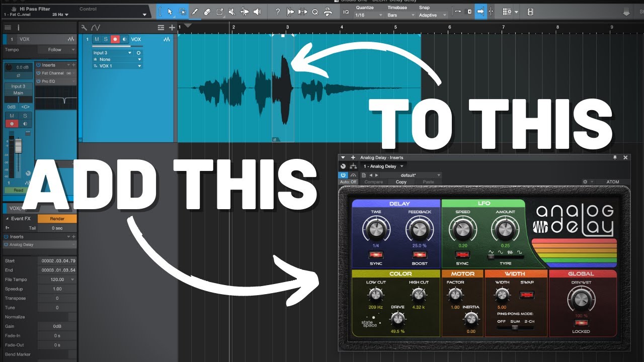Click the Paste button in plugin header
Screen dimensions: 644x362
[x=428, y=182]
